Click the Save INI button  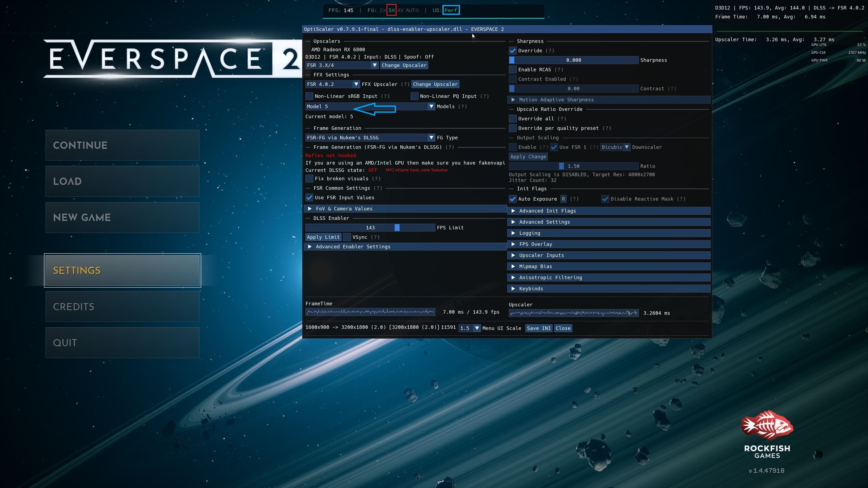coord(538,328)
